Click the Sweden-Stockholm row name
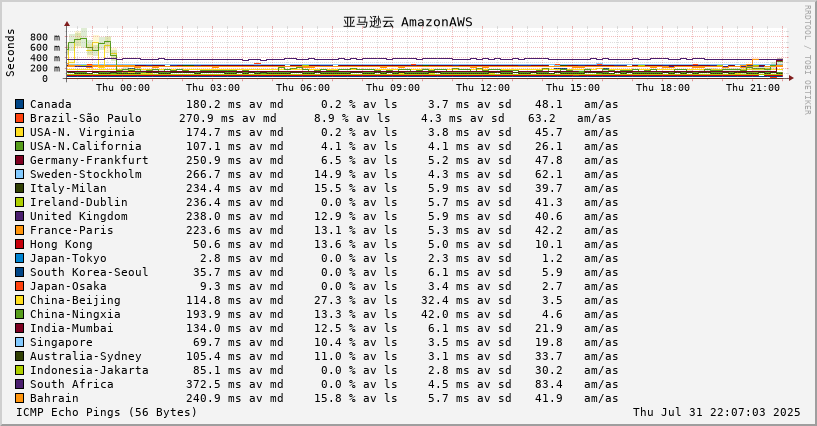 (85, 174)
